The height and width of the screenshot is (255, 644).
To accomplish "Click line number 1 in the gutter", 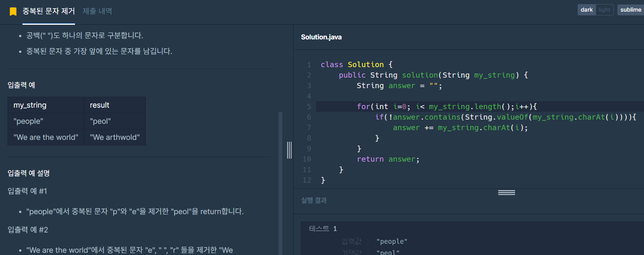I will [309, 64].
